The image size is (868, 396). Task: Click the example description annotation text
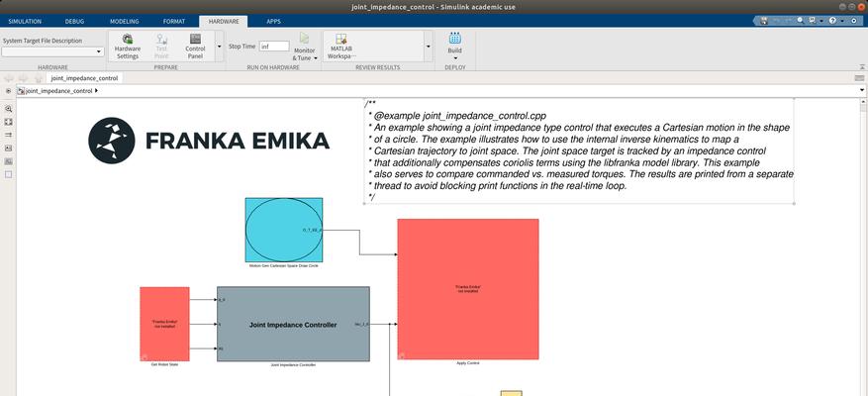(x=579, y=151)
